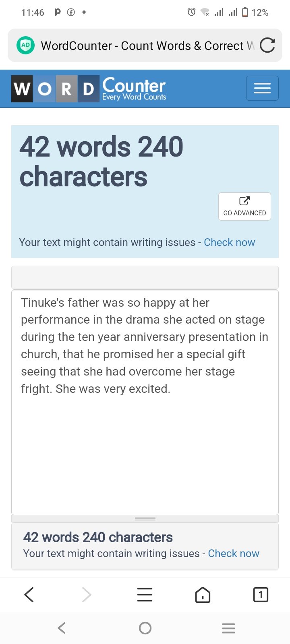Tap the browser forward arrow
Screen dimensions: 290x644
pyautogui.click(x=87, y=594)
